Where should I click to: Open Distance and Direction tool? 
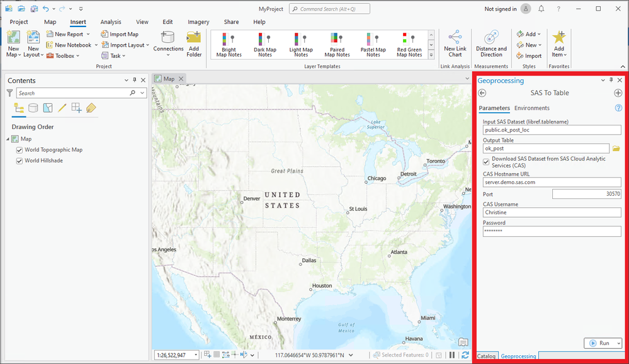(491, 43)
